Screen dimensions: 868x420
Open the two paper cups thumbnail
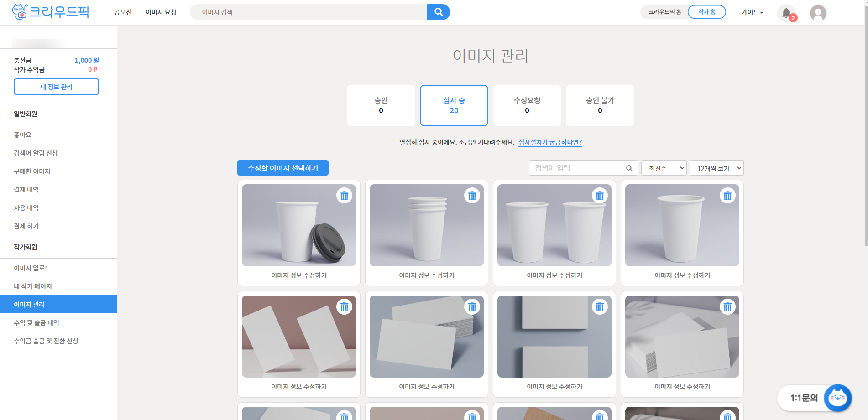[554, 225]
